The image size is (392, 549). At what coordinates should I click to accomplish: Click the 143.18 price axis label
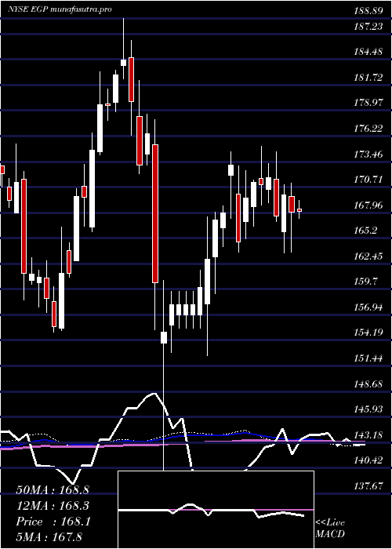tap(368, 434)
